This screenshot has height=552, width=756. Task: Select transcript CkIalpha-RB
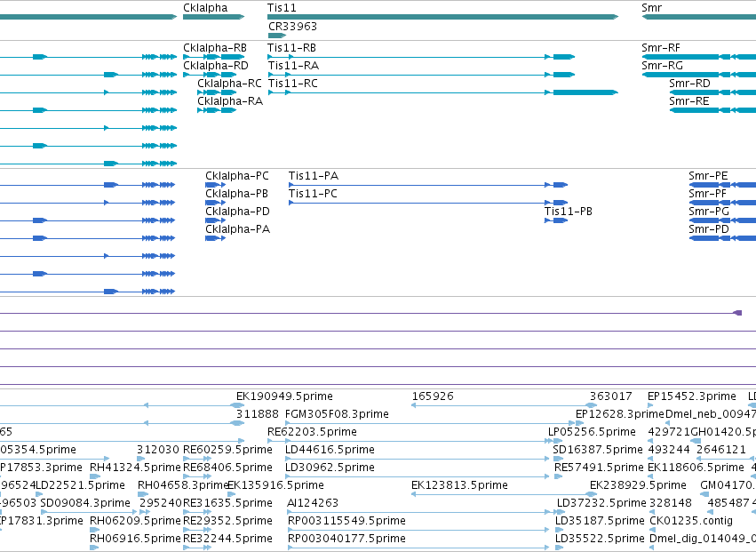click(215, 48)
